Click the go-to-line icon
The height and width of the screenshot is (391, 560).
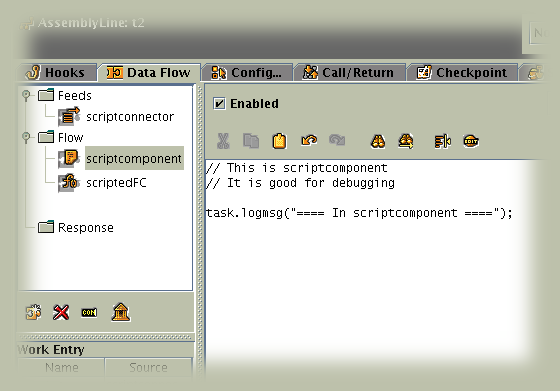pos(442,141)
